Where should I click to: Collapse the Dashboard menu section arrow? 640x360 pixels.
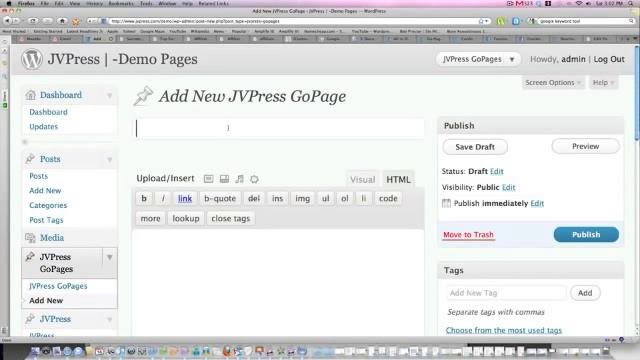(109, 95)
